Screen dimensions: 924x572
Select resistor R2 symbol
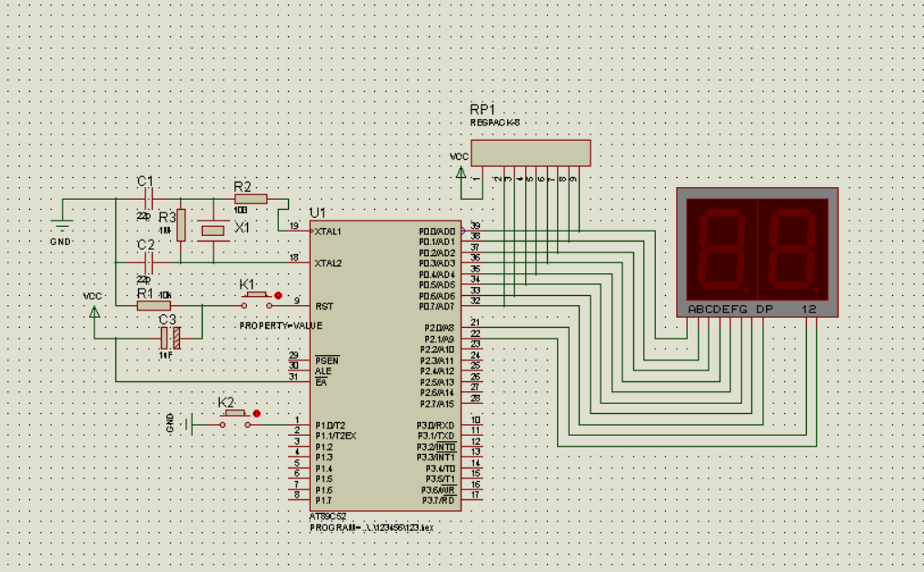point(251,199)
